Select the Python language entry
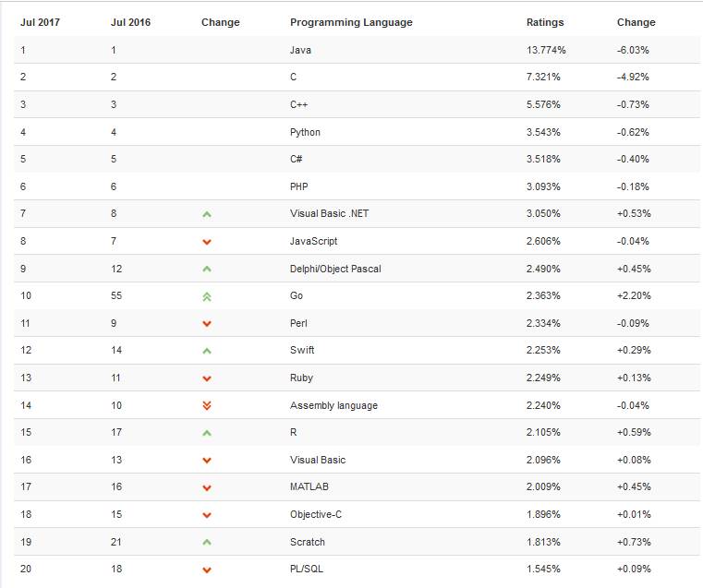This screenshot has height=588, width=703. [305, 132]
